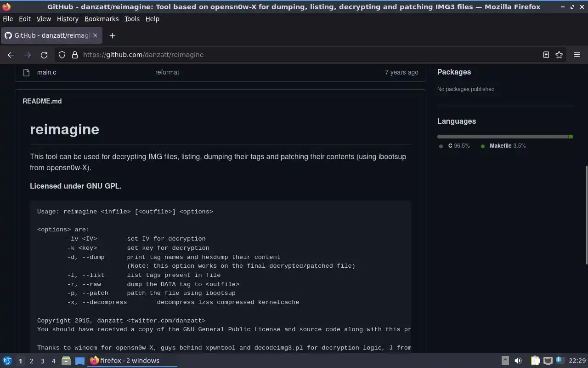Open the volume speaker tray icon

click(x=518, y=361)
